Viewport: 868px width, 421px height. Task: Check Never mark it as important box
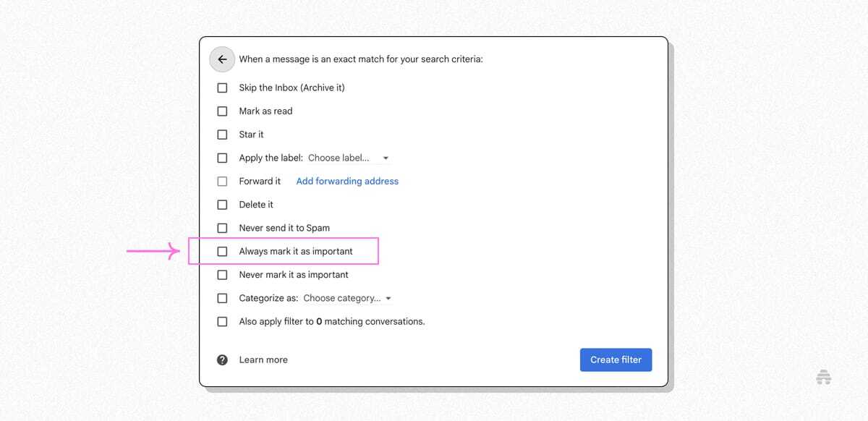point(222,275)
